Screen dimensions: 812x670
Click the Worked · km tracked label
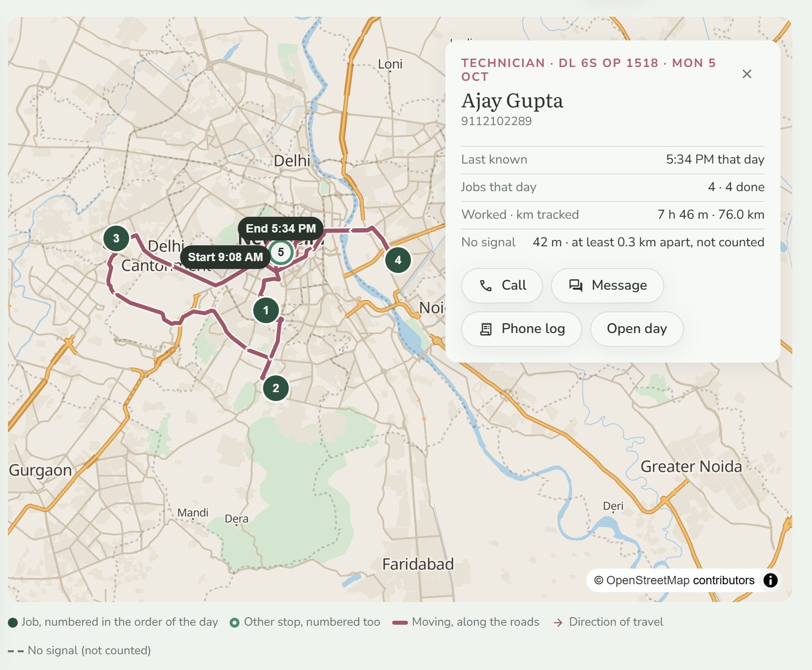[x=520, y=215]
